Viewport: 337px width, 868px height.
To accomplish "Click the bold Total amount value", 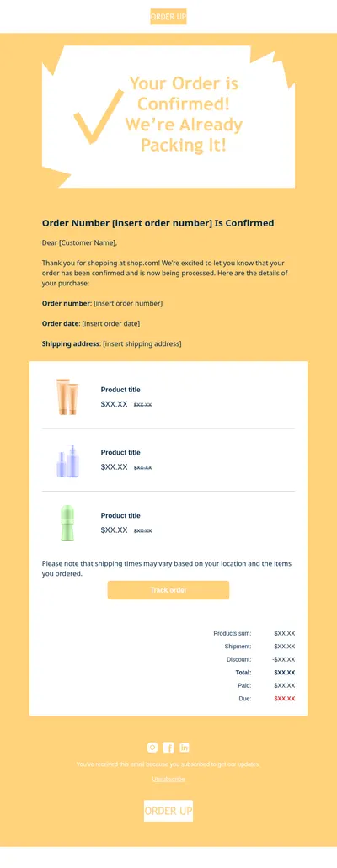I will pos(285,673).
